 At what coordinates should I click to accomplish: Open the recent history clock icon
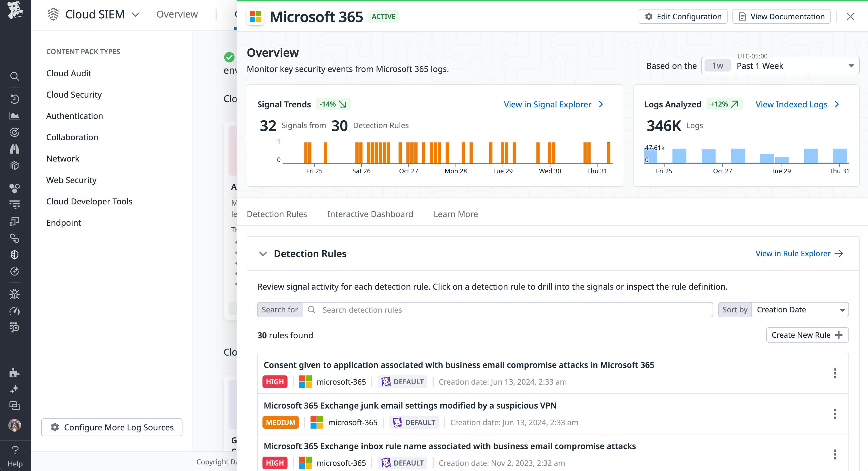point(15,99)
